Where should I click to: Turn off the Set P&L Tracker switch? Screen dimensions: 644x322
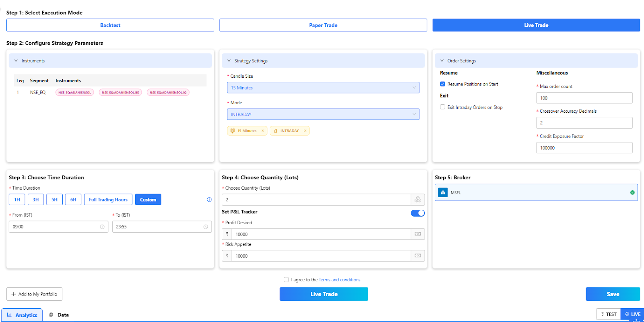(417, 213)
